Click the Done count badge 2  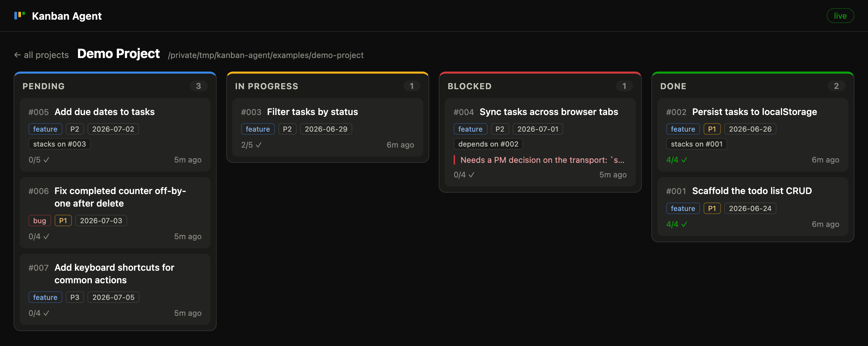(836, 86)
